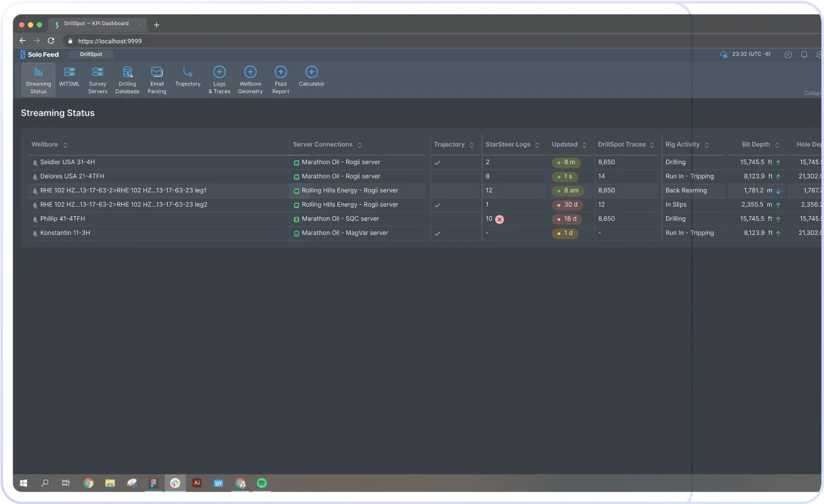Reload the browser page
The width and height of the screenshot is (824, 504).
click(x=51, y=41)
